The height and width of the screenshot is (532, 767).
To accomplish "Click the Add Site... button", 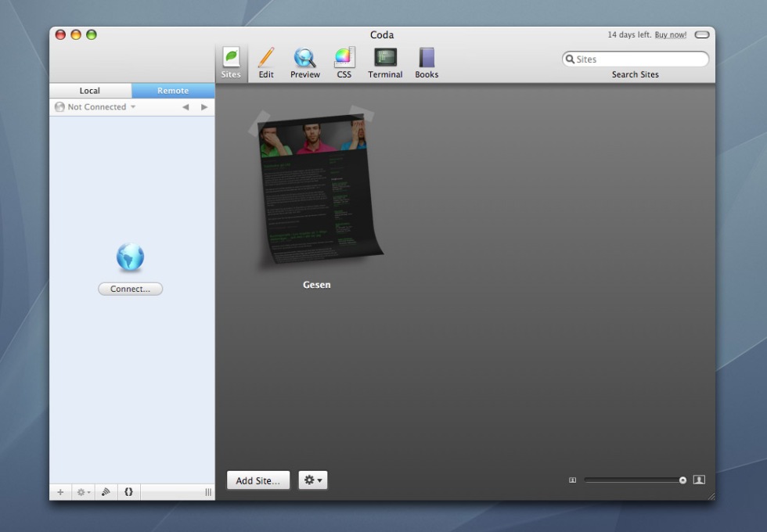I will [x=258, y=480].
